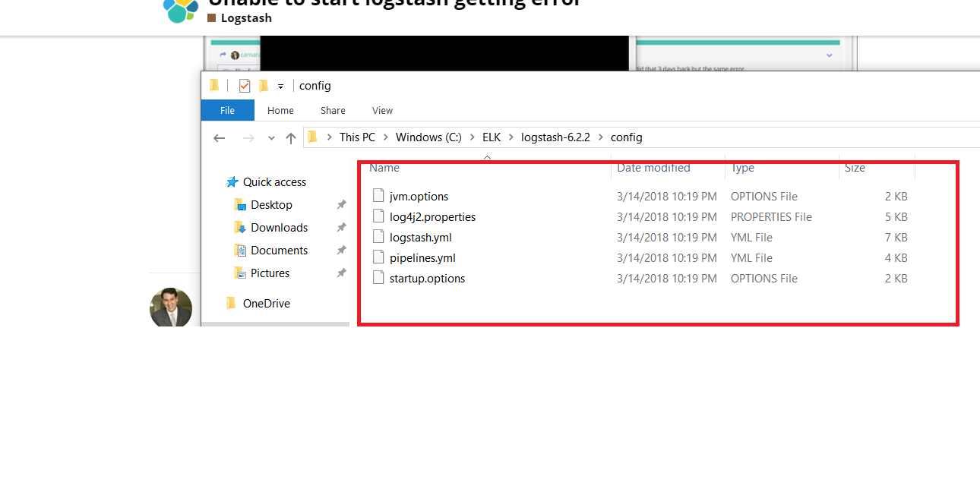Open the recent locations dropdown arrow

coord(271,138)
